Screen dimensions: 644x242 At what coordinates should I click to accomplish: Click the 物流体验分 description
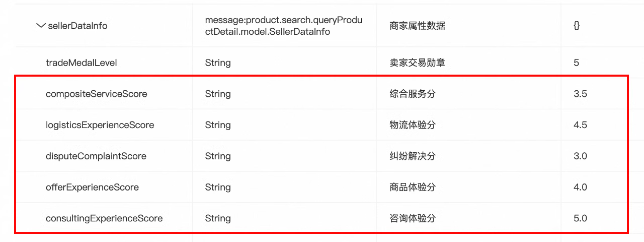[412, 125]
